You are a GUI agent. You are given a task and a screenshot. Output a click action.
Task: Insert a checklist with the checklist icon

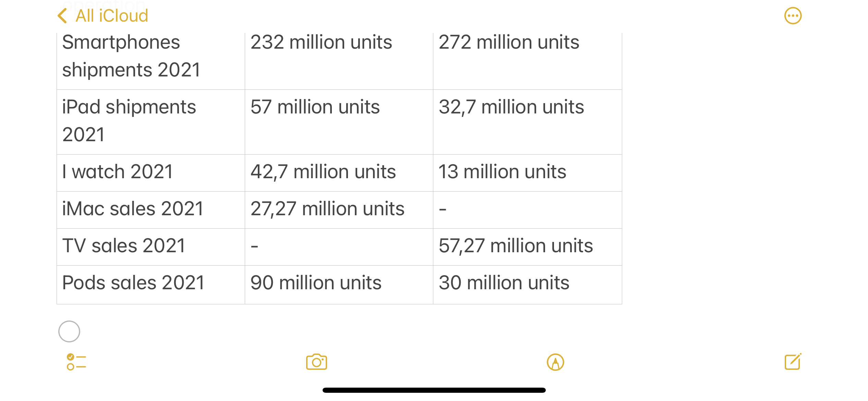click(76, 362)
